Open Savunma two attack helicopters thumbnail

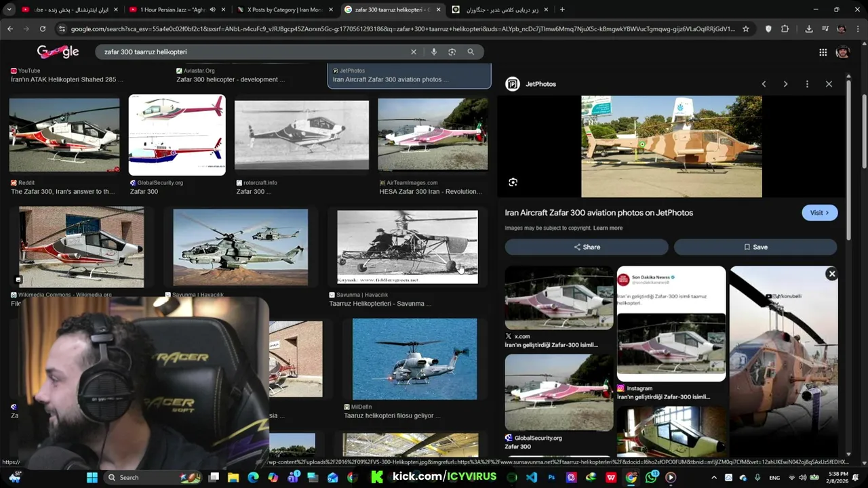(x=241, y=247)
